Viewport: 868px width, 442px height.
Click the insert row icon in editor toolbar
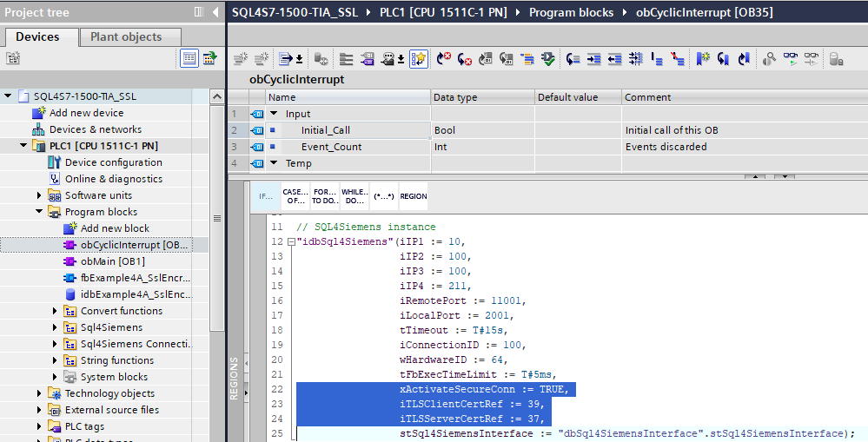point(241,58)
